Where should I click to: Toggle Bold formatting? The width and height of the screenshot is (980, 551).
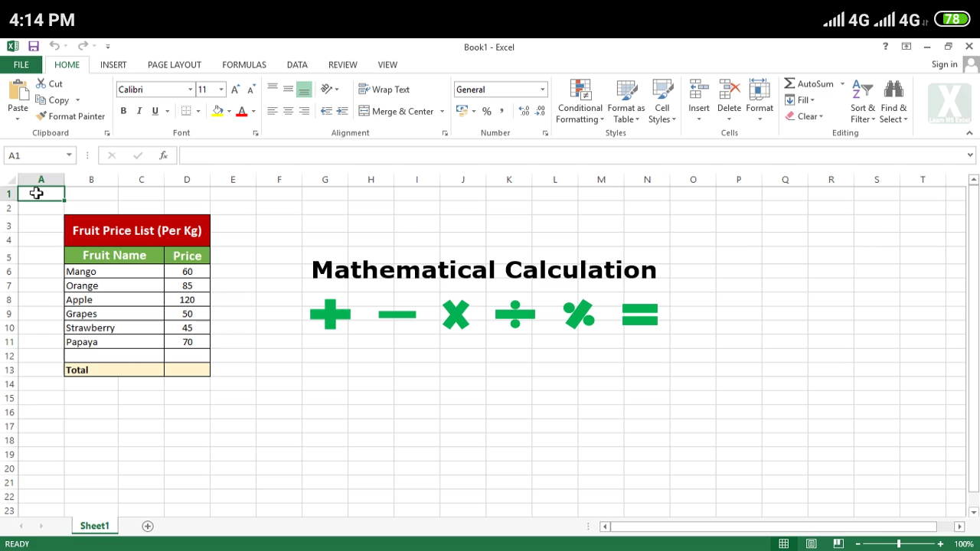[123, 111]
